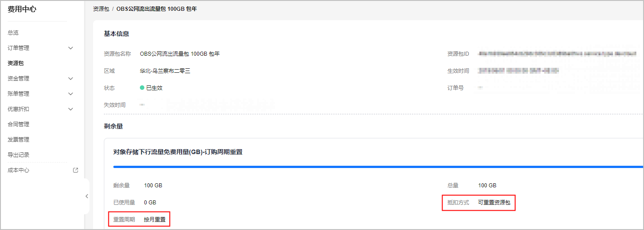Click the resource package name value
Image resolution: width=644 pixels, height=230 pixels.
(180, 54)
